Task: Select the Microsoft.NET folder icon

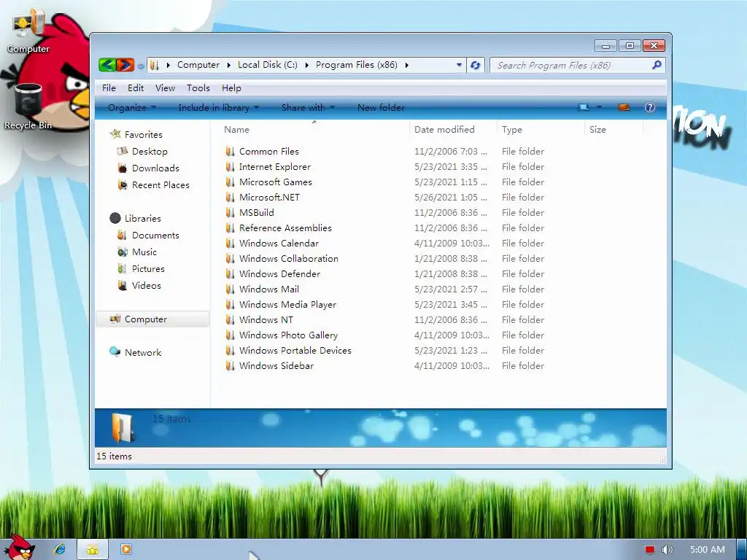Action: (x=230, y=197)
